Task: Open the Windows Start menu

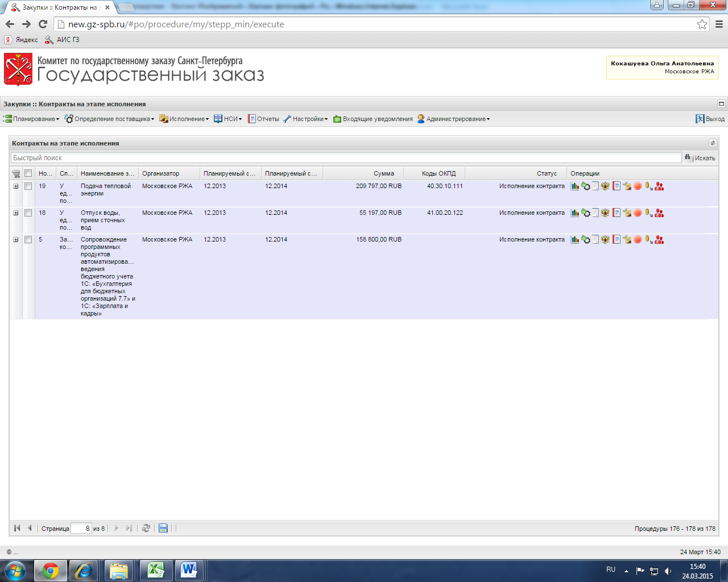Action: 15,571
